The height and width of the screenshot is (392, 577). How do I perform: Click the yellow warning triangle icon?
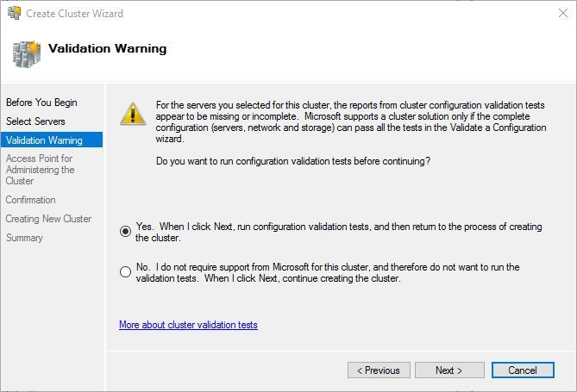pyautogui.click(x=132, y=114)
